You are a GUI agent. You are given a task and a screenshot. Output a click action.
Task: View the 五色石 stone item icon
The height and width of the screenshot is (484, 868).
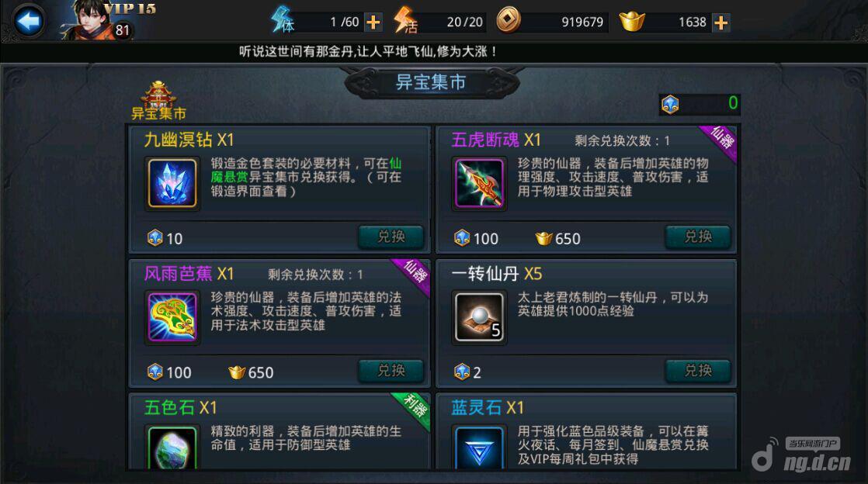(x=172, y=447)
